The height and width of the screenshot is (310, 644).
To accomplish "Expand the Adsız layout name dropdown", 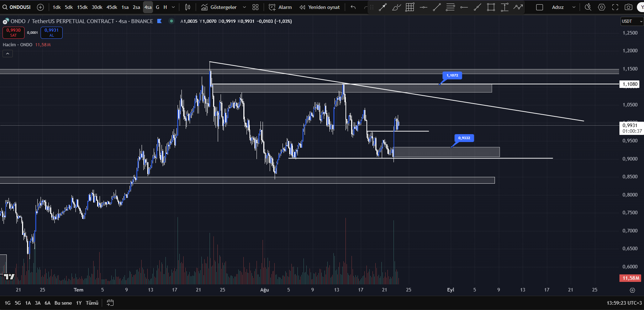I will (x=574, y=7).
